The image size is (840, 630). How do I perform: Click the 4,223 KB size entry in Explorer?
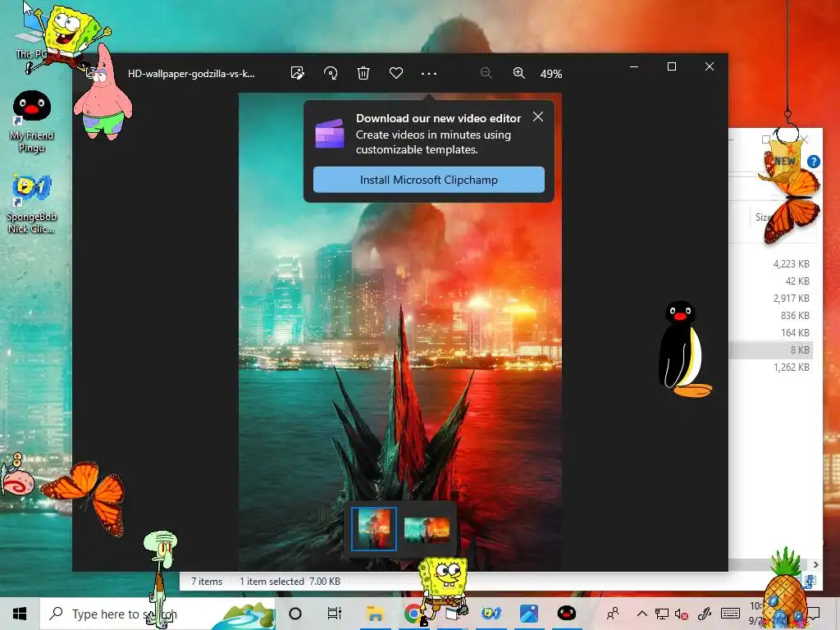[791, 263]
